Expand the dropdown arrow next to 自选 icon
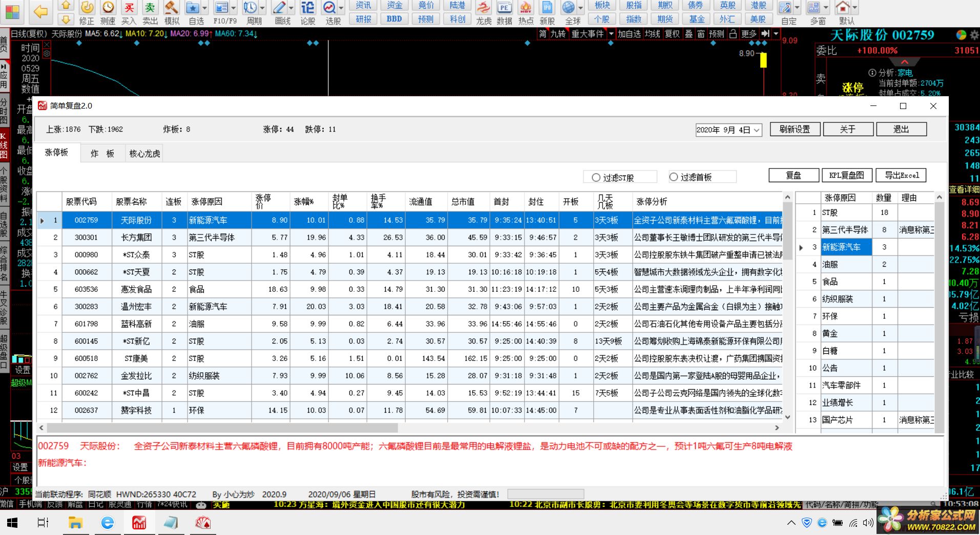The width and height of the screenshot is (980, 535). [205, 8]
